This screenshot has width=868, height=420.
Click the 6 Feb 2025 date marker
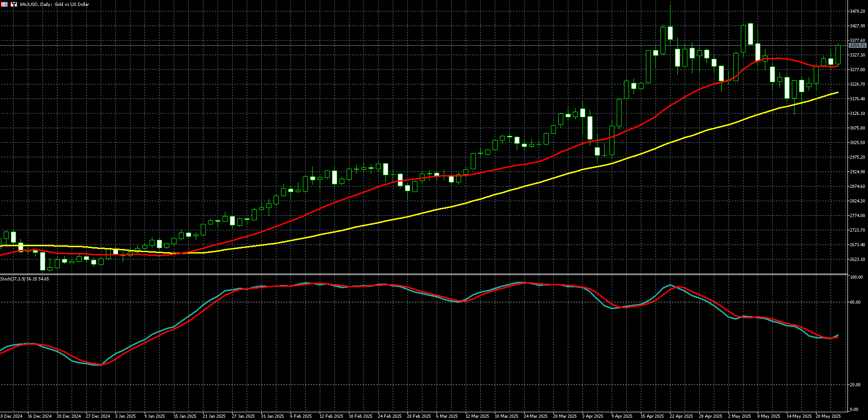tap(301, 416)
